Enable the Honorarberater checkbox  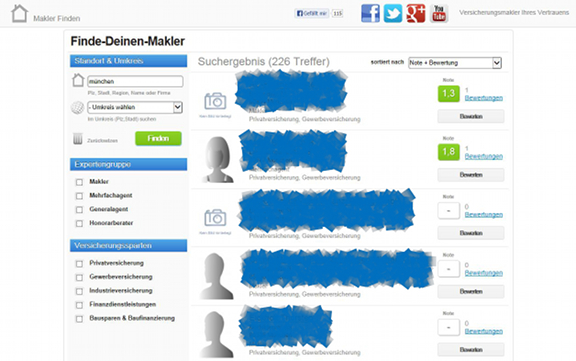pyautogui.click(x=79, y=224)
